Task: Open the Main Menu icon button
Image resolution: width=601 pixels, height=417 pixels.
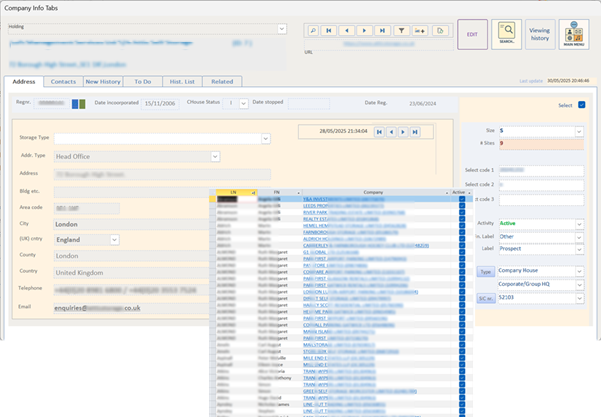Action: (x=572, y=35)
